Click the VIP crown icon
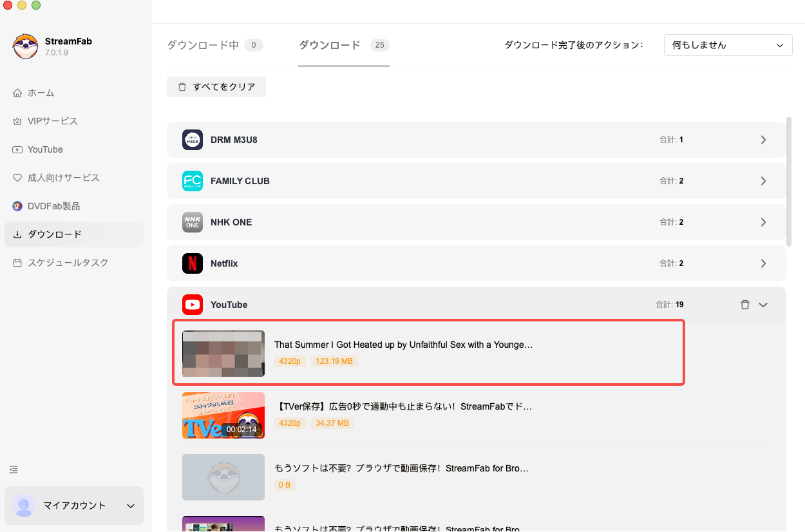The height and width of the screenshot is (532, 805). click(x=17, y=121)
